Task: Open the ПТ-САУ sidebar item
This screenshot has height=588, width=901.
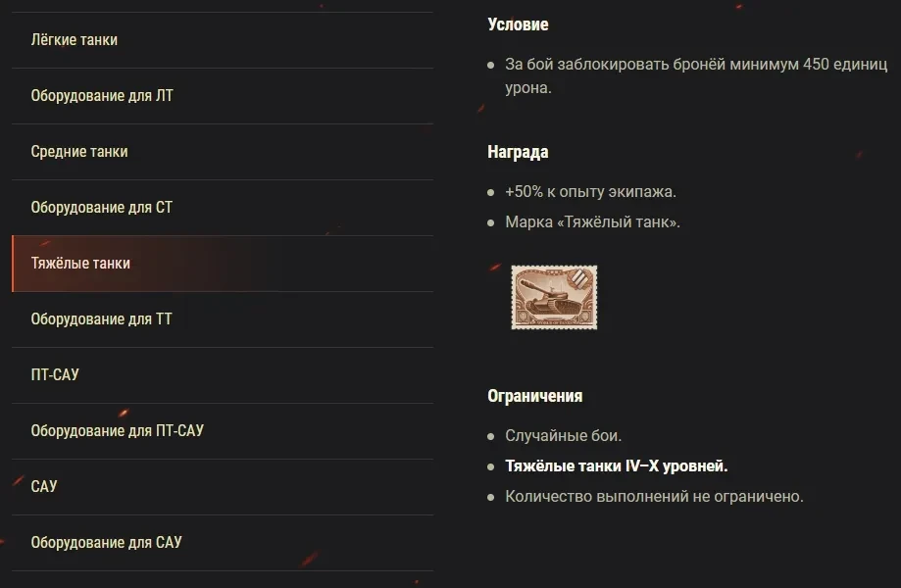Action: tap(55, 375)
